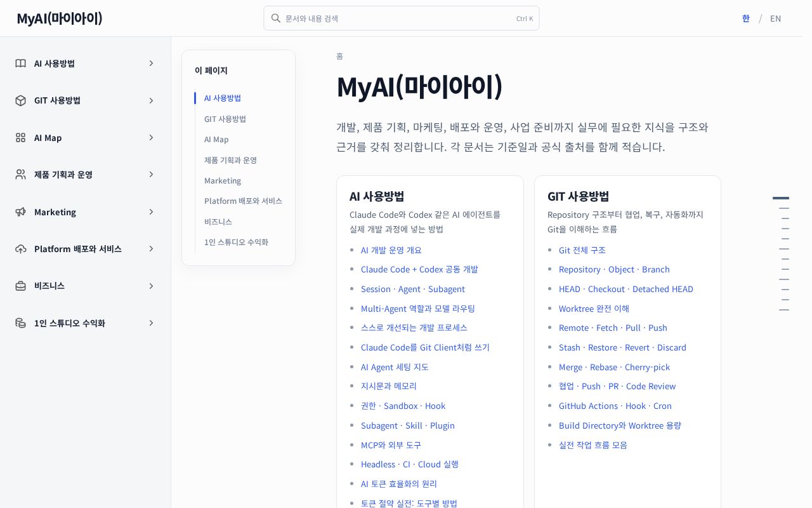This screenshot has height=508, width=812.
Task: Jump to Platform 배포와 서비스 in page outline
Action: coord(243,201)
